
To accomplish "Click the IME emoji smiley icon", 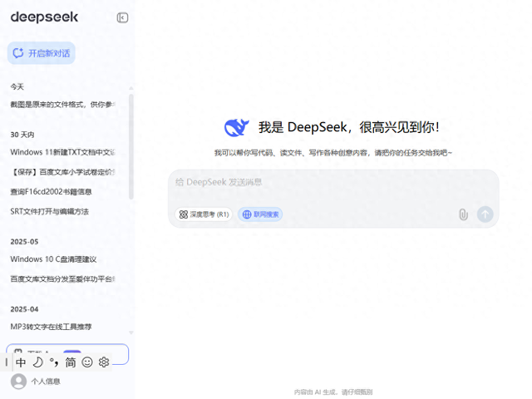I will pos(87,362).
